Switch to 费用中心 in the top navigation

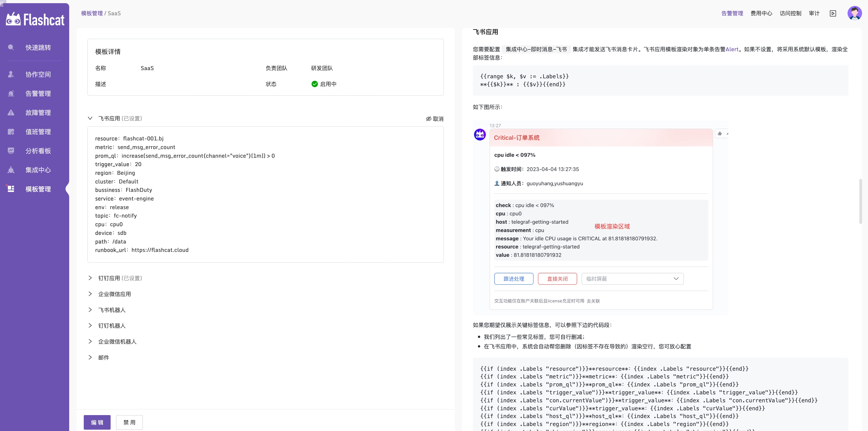tap(761, 13)
